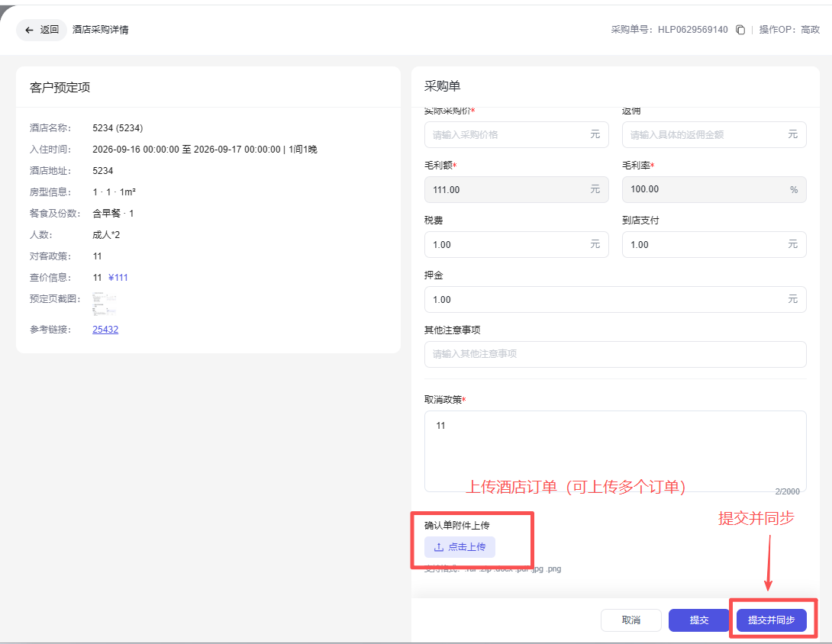The image size is (832, 644).
Task: Click the 取消 button
Action: click(631, 620)
